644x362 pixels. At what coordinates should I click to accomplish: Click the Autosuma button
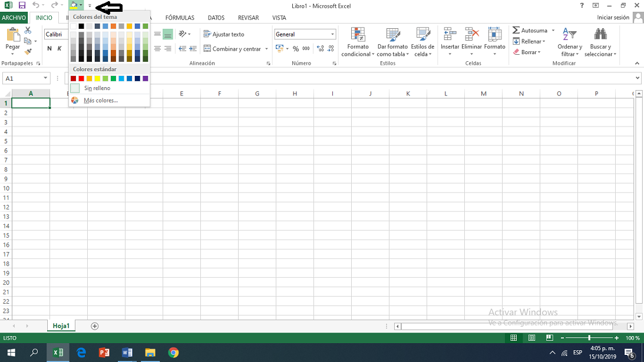(530, 31)
